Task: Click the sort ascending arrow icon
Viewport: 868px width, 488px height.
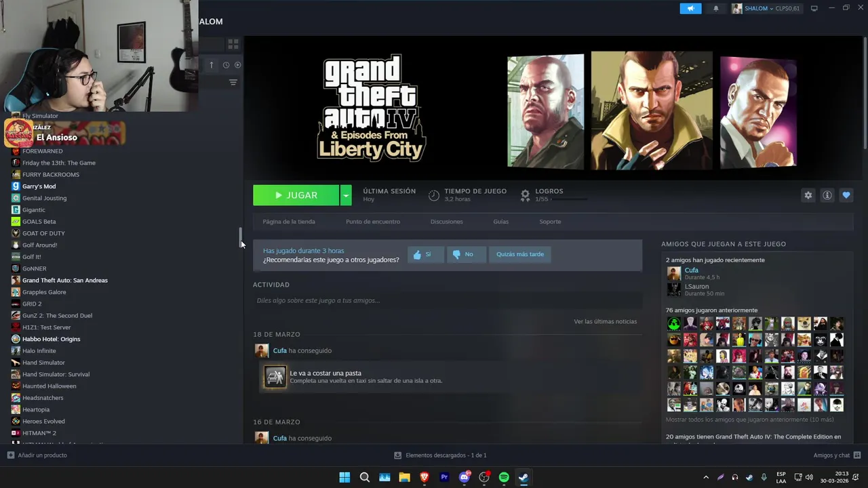Action: point(211,65)
